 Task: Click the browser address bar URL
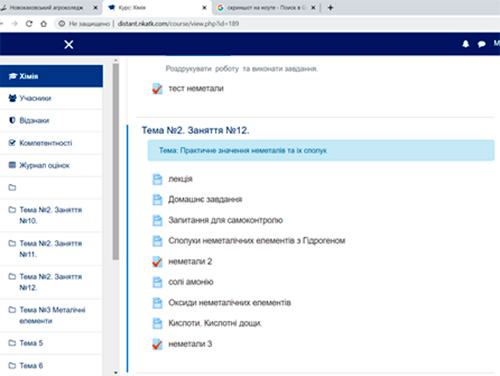click(x=178, y=24)
